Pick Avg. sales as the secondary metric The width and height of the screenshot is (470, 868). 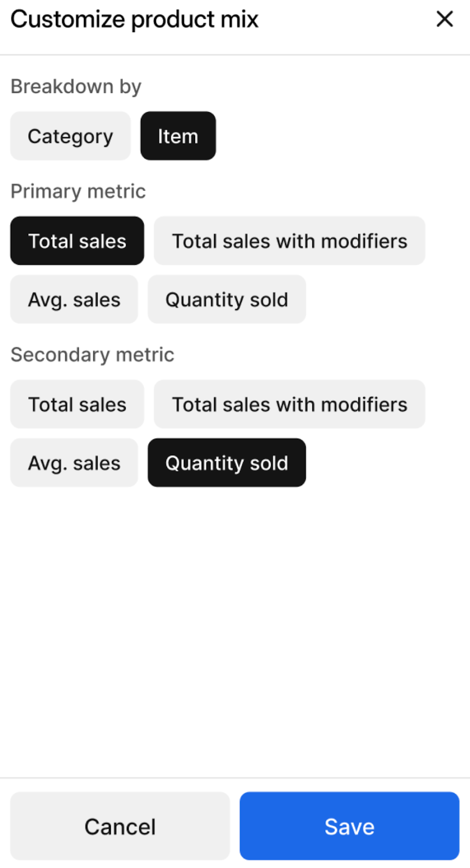pyautogui.click(x=74, y=463)
